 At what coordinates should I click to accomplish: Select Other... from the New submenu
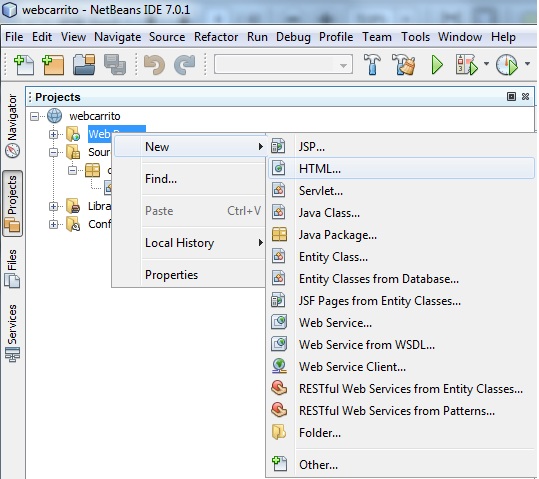pyautogui.click(x=402, y=465)
